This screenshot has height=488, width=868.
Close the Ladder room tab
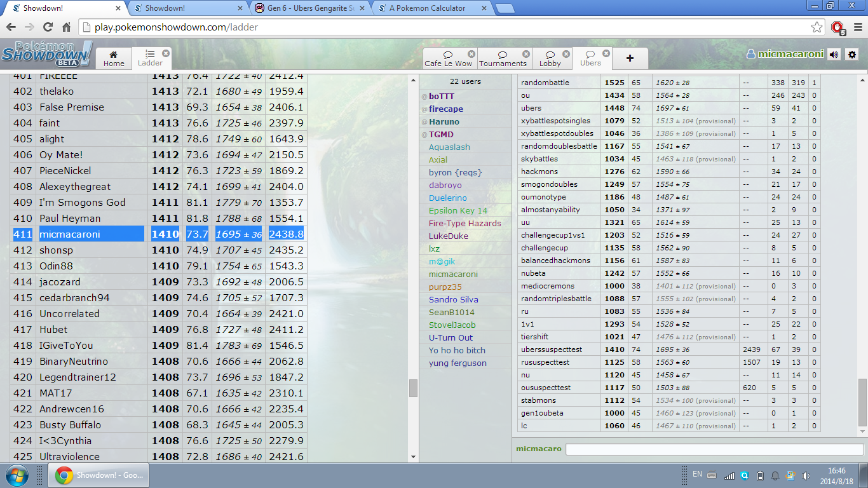coord(166,53)
